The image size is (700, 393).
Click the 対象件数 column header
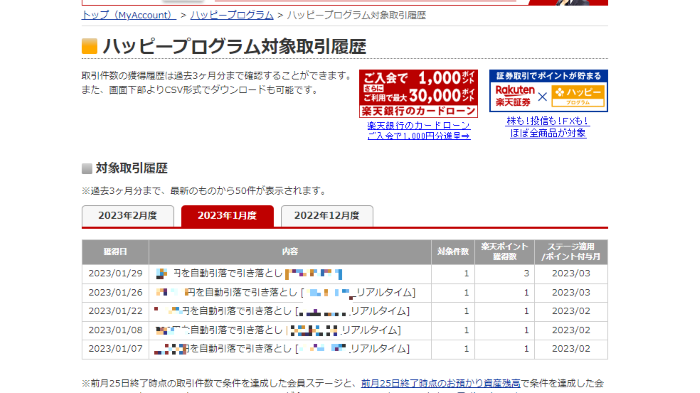pyautogui.click(x=453, y=252)
